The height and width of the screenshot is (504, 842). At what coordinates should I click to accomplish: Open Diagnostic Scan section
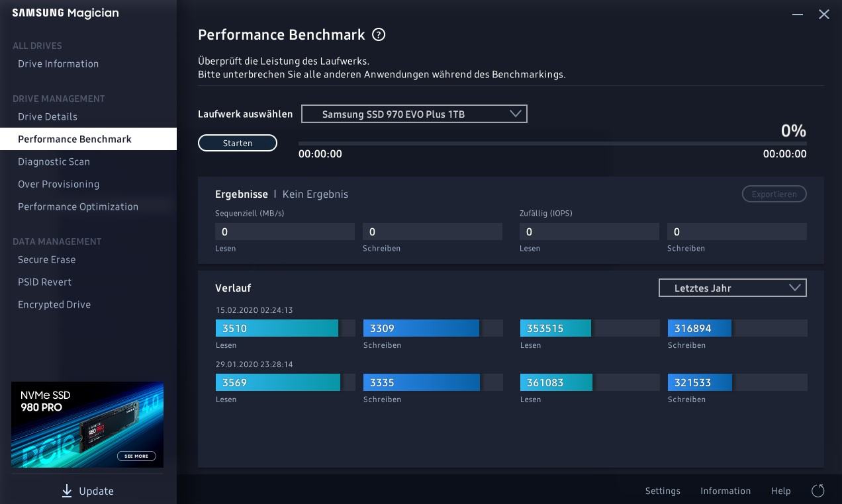(x=54, y=161)
